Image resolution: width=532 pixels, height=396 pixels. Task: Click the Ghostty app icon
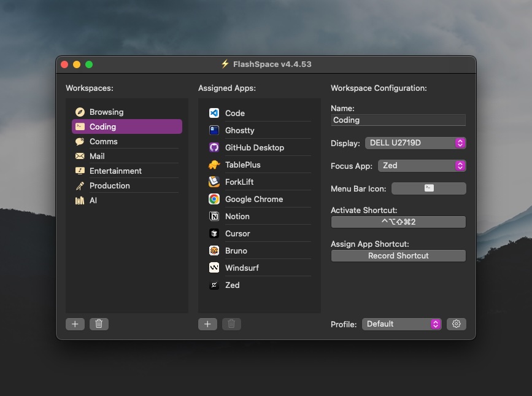[214, 130]
